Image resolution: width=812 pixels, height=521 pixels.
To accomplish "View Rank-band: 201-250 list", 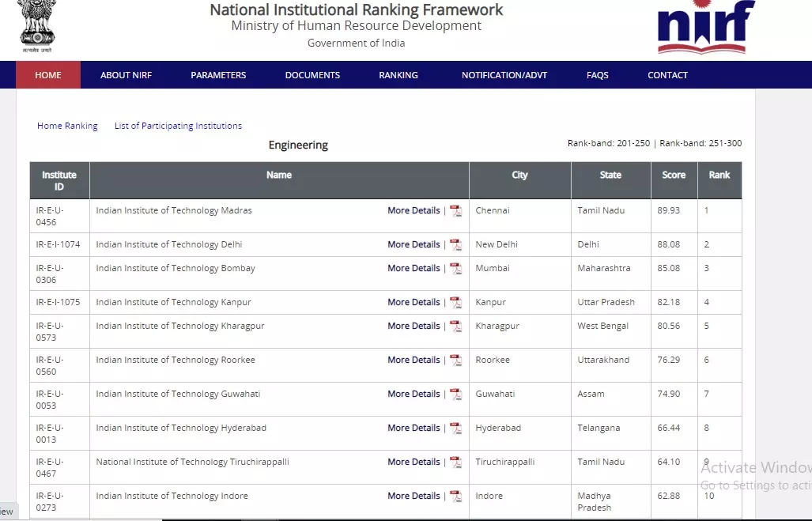I will [x=609, y=143].
